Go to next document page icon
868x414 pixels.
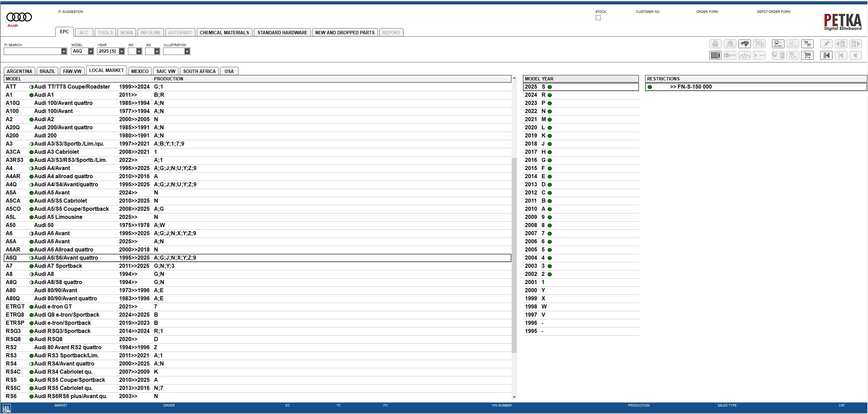[x=855, y=44]
